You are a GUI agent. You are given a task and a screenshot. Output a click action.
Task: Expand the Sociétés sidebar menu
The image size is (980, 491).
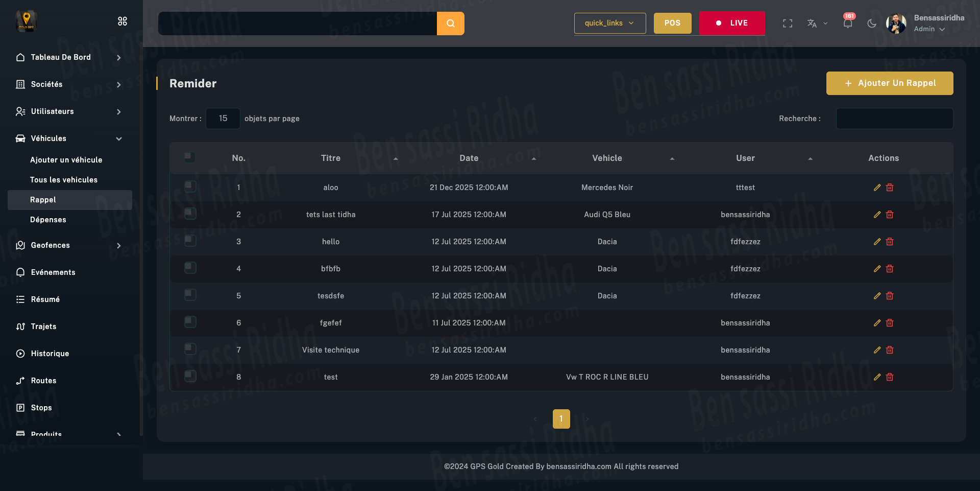point(69,84)
